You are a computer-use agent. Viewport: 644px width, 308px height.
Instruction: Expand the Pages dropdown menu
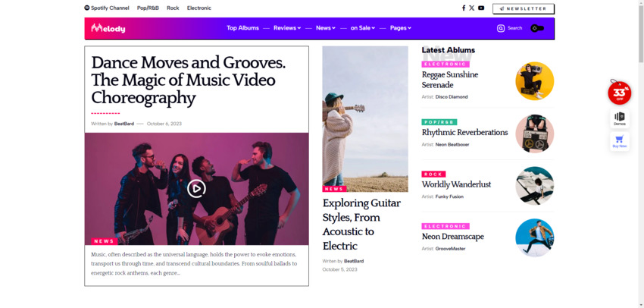click(x=401, y=28)
